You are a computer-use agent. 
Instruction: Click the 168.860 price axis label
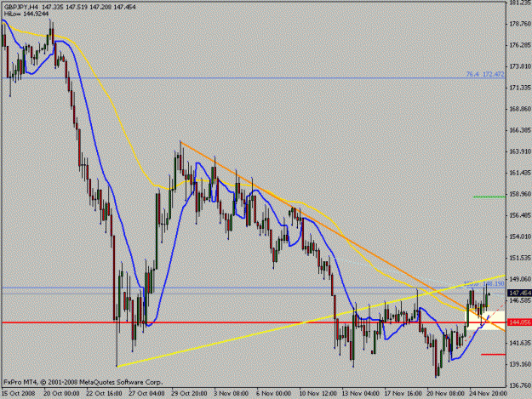[520, 109]
